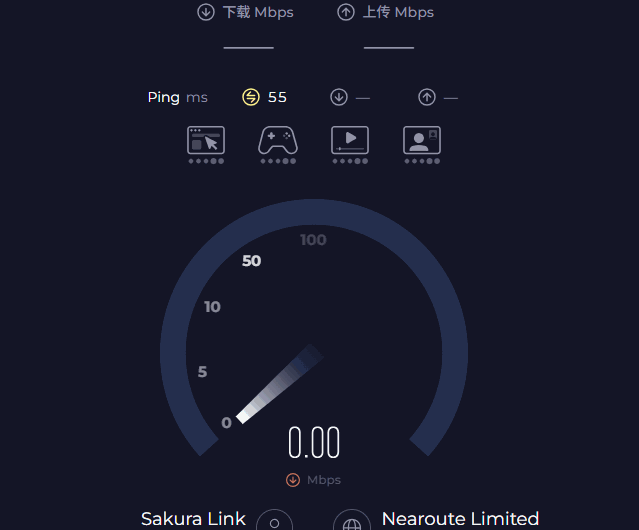Screen dimensions: 639x530
Task: Click the yellow idle ping icon
Action: [x=251, y=97]
